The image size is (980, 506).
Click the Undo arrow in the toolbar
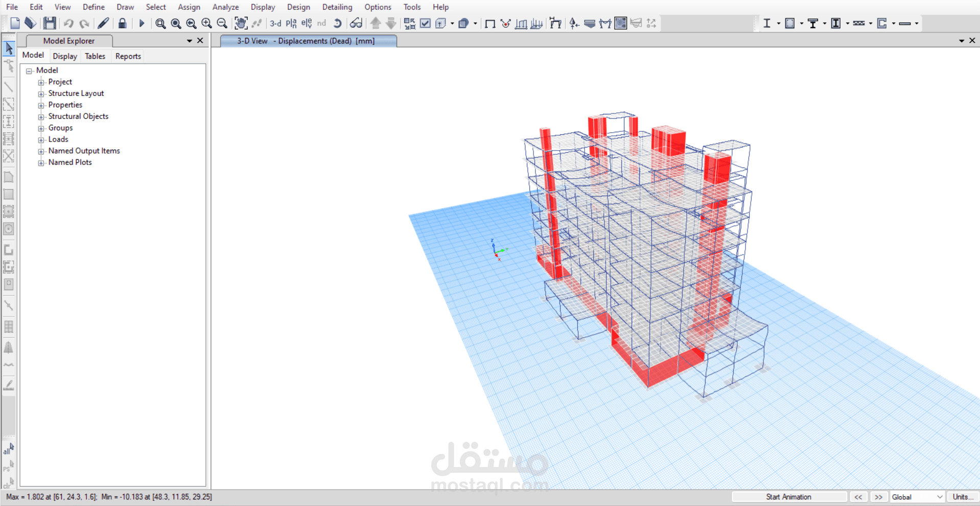tap(68, 23)
